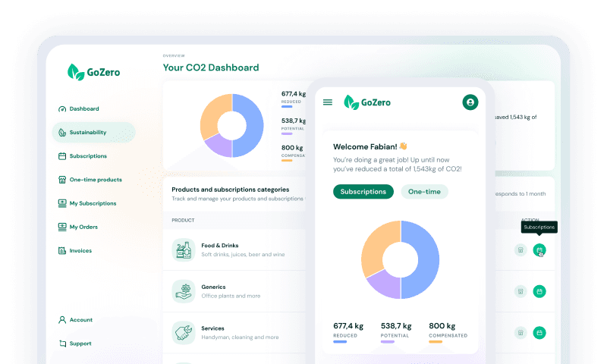Click blue Reduced legend bar on desktop
This screenshot has height=364, width=607.
coord(287,106)
